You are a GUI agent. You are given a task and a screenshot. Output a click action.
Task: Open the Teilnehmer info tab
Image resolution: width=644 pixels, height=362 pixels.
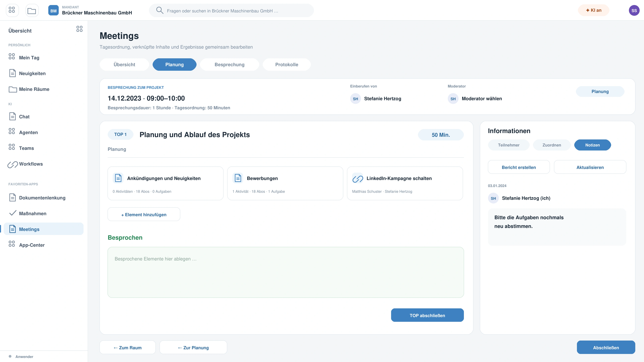click(x=508, y=145)
